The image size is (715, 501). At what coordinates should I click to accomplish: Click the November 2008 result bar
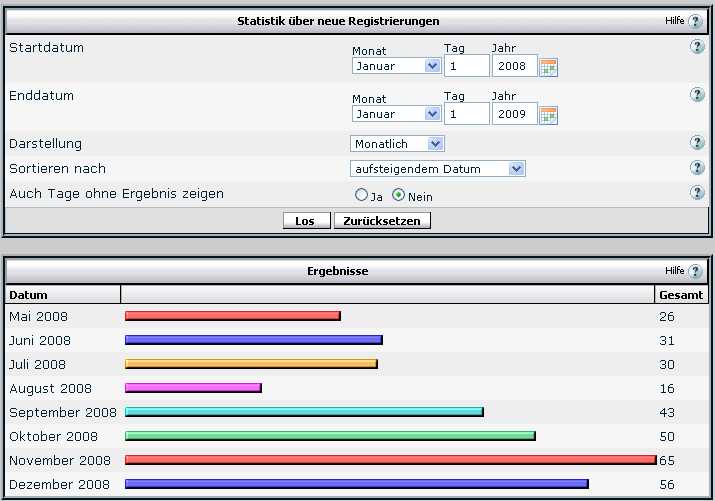(389, 460)
